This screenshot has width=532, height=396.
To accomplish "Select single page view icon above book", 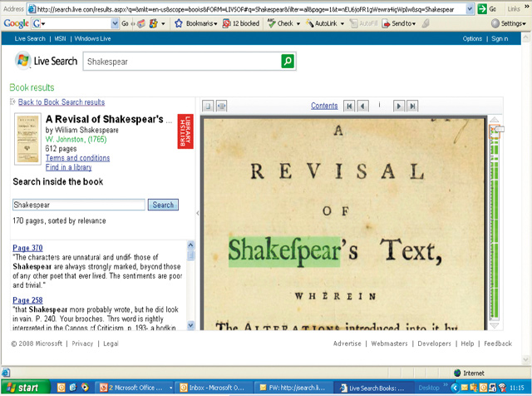I will [x=208, y=106].
